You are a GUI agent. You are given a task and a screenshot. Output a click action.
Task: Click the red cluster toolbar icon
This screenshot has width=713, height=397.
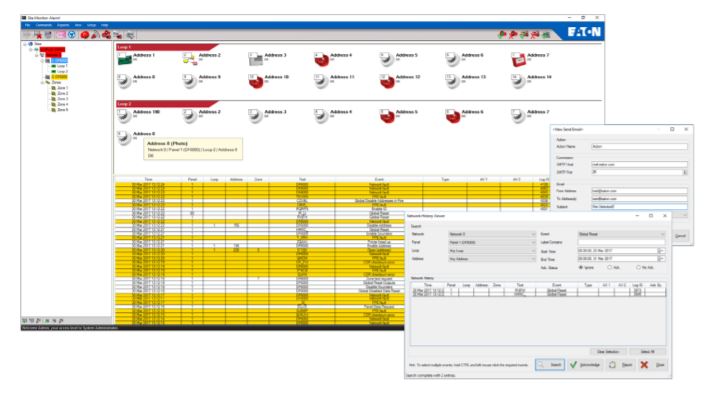click(x=106, y=35)
